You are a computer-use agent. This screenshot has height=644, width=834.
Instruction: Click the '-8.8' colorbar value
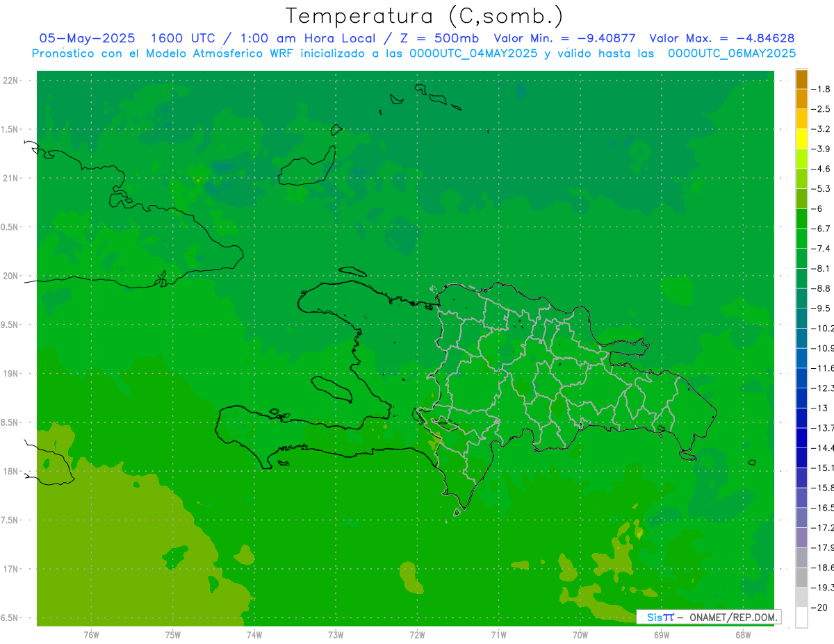click(821, 288)
